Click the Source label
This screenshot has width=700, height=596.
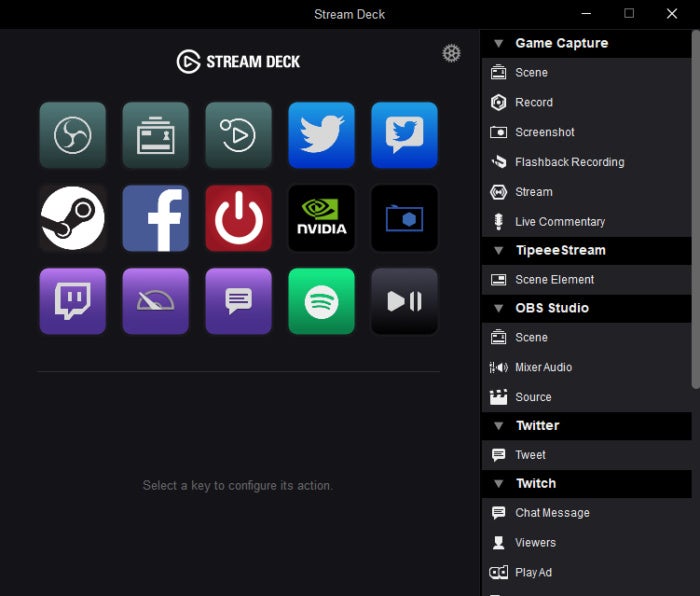click(533, 397)
